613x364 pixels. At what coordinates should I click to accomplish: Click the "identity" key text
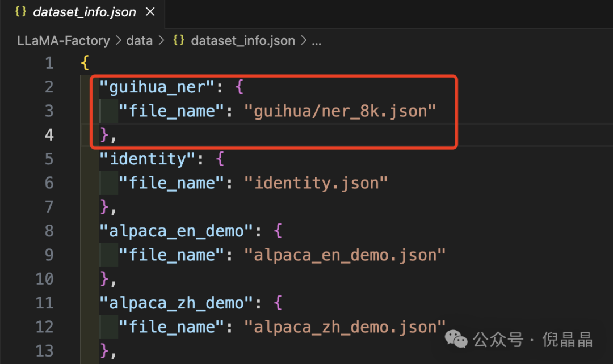(148, 159)
